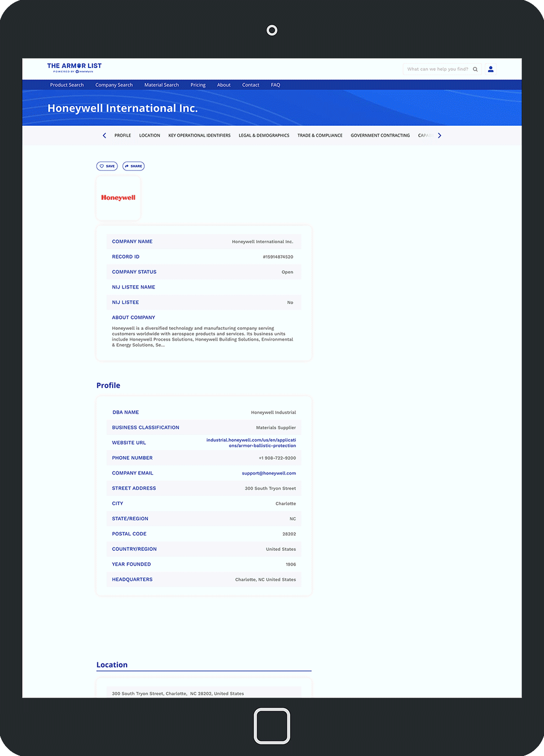
Task: Click the YEAR FOUNDED label
Action: click(x=131, y=564)
